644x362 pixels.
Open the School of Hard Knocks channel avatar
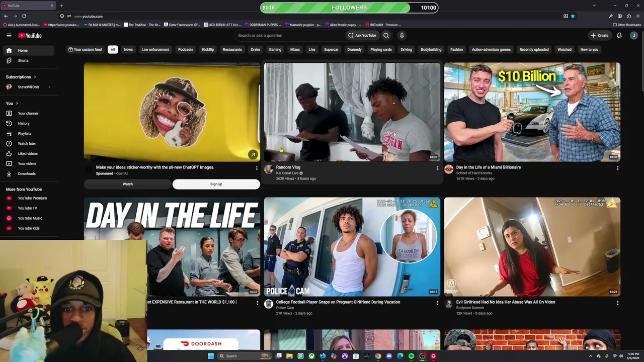pyautogui.click(x=449, y=169)
